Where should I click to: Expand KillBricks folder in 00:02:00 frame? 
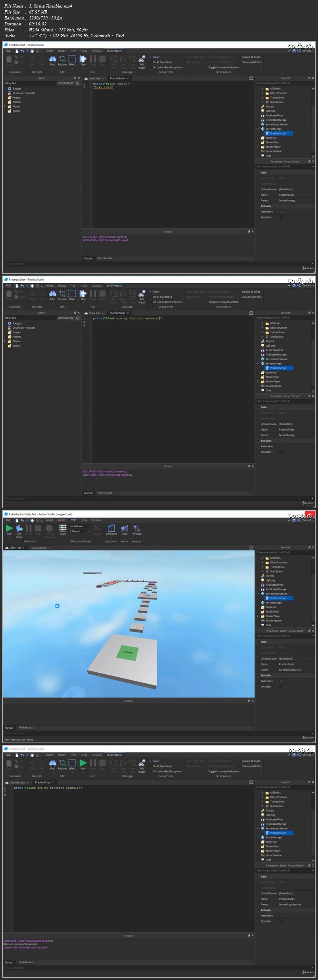[262, 89]
